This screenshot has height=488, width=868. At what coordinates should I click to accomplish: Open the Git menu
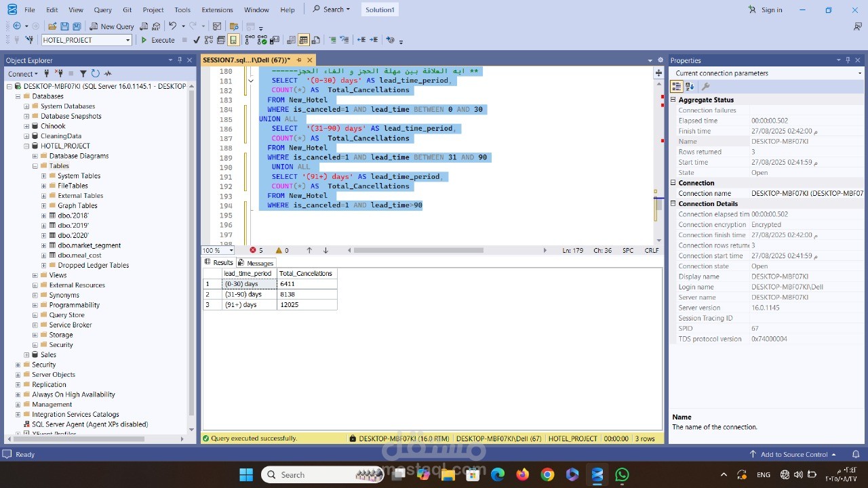tap(127, 9)
